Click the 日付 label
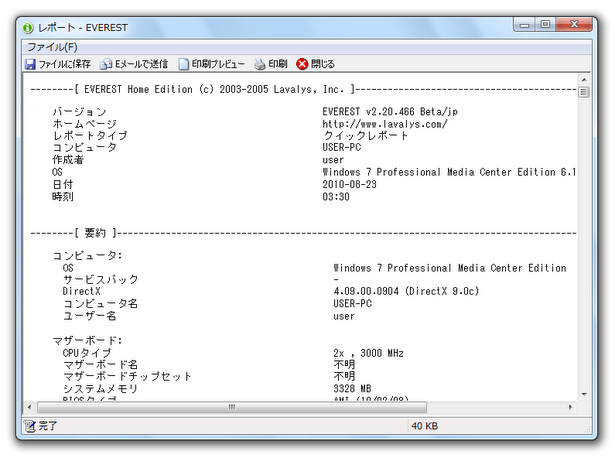The image size is (615, 458). point(63,185)
